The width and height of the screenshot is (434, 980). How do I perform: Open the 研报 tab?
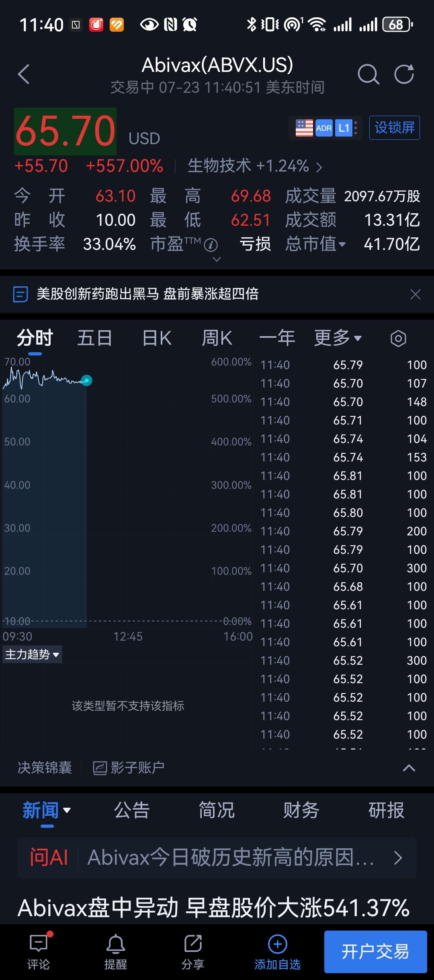pyautogui.click(x=386, y=810)
